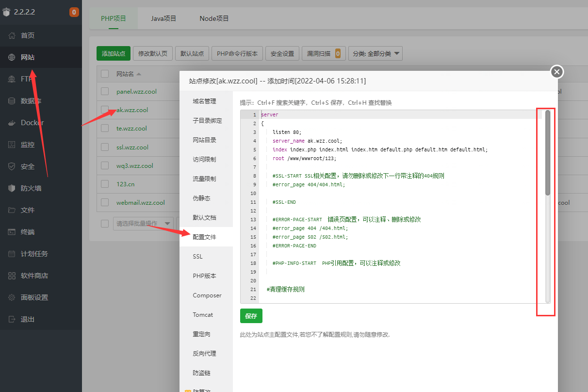Open the 请选择批量操作 dropdown

[x=143, y=224]
